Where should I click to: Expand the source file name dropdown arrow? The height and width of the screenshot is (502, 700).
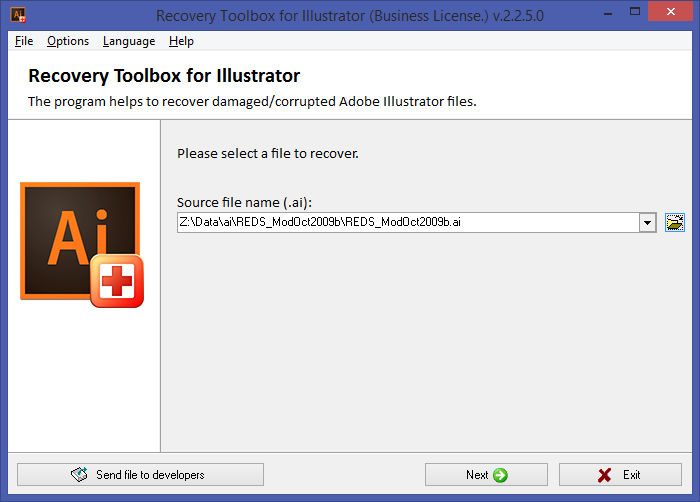[x=647, y=222]
